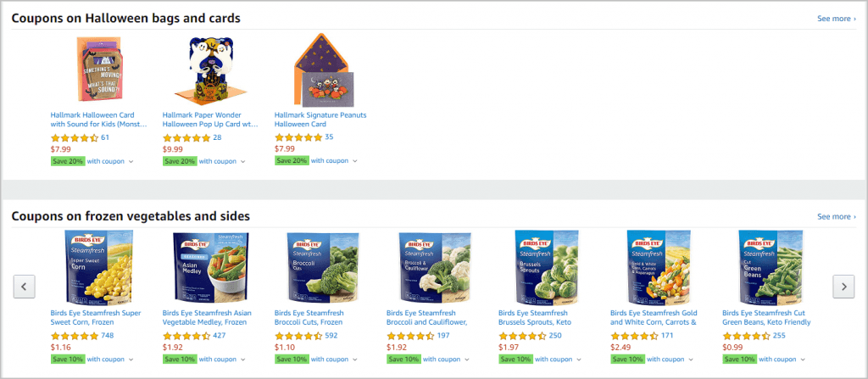
Task: Click stars under Asian Vegetable Medley
Action: [x=186, y=336]
